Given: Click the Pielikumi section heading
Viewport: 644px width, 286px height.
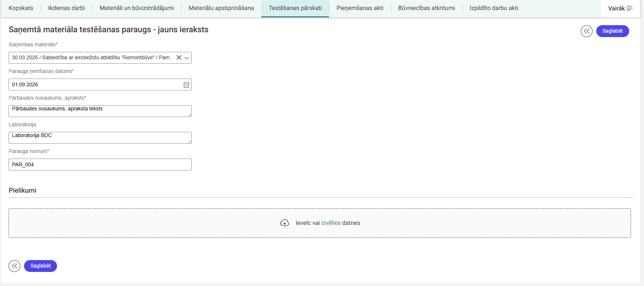Looking at the screenshot, I should (23, 190).
